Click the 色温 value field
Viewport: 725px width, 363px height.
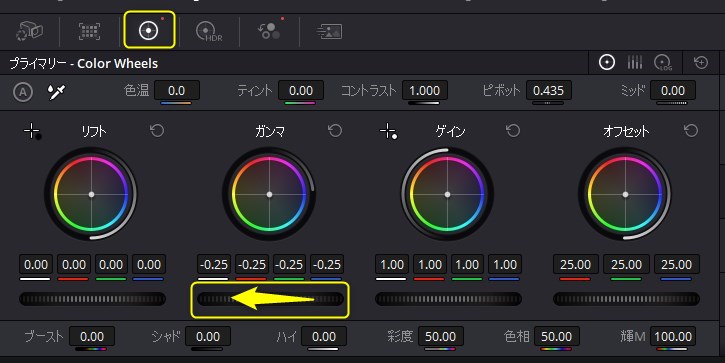pos(177,91)
